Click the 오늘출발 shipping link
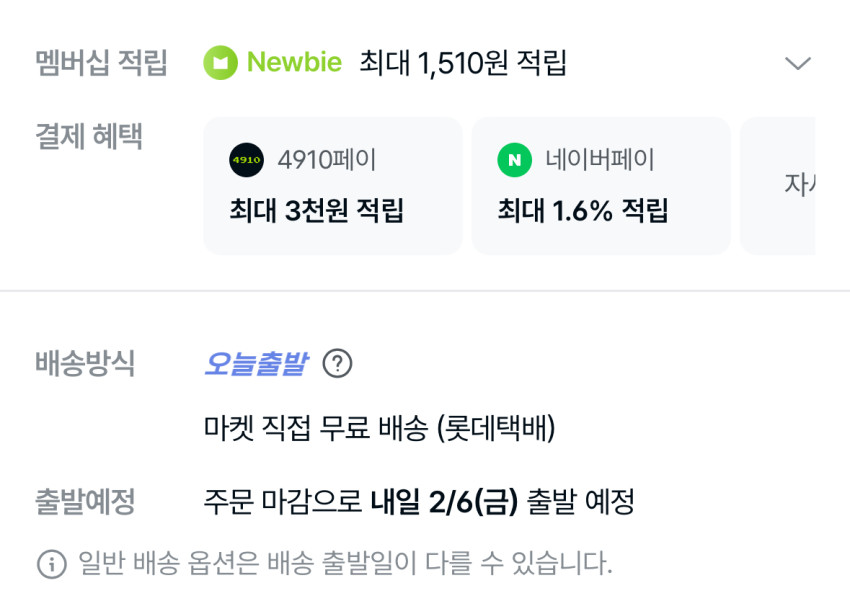850x614 pixels. (x=255, y=364)
